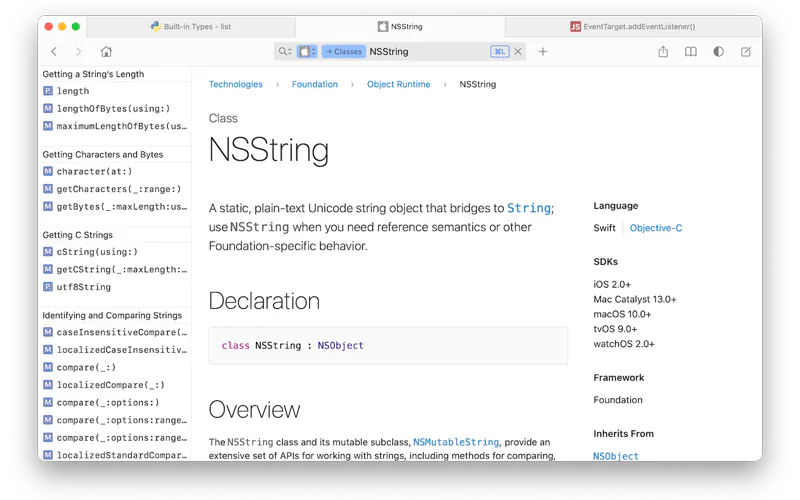This screenshot has height=500, width=800.
Task: Click the Declaration heading
Action: click(x=264, y=301)
